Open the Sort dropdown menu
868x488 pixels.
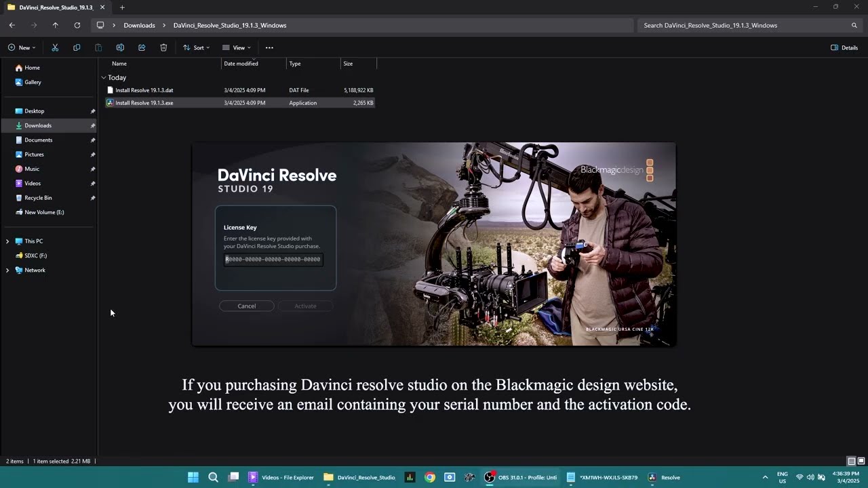point(197,47)
